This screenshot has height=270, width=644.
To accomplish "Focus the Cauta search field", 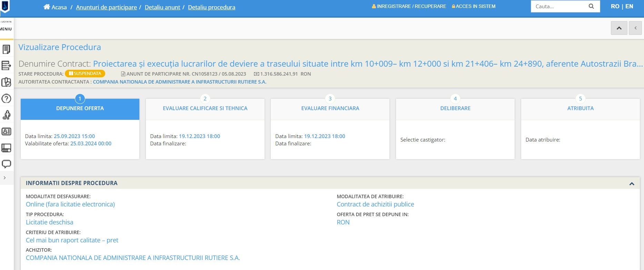I will click(x=559, y=6).
